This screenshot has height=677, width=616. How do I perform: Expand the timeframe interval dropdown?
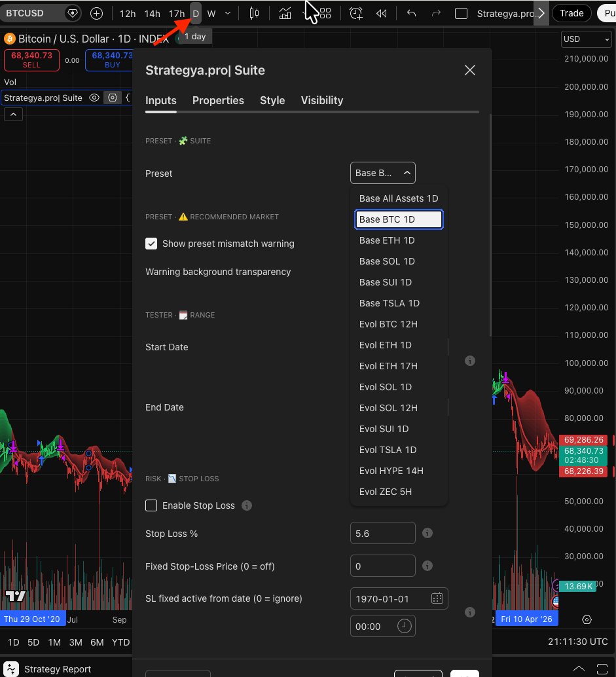(x=228, y=13)
